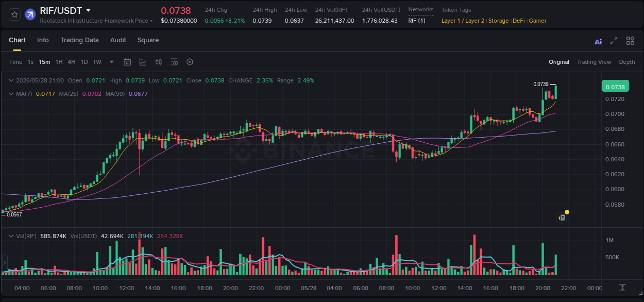This screenshot has height=302, width=644.
Task: Select the Original chart view
Action: 559,62
